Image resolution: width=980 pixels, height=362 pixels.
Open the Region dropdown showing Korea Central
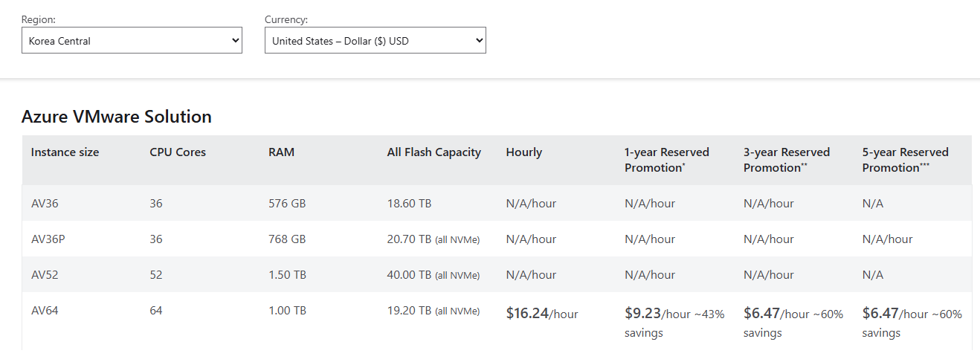[x=132, y=41]
